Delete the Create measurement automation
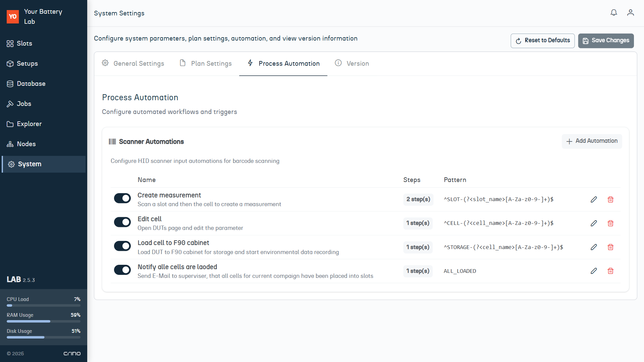This screenshot has width=644, height=362. click(x=610, y=199)
